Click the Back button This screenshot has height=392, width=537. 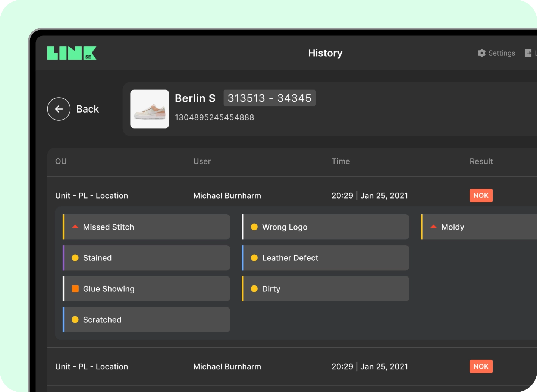pos(87,109)
